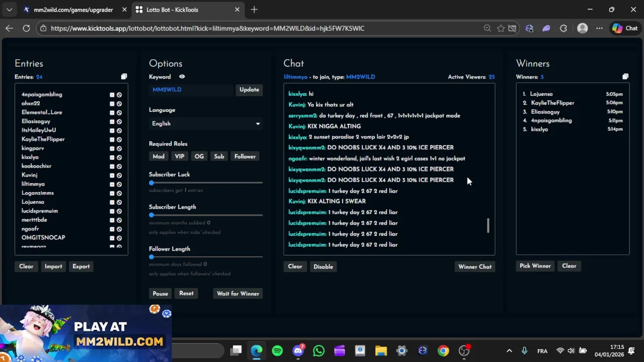Refresh the Lotto Bot page
Image resolution: width=644 pixels, height=362 pixels.
click(26, 28)
